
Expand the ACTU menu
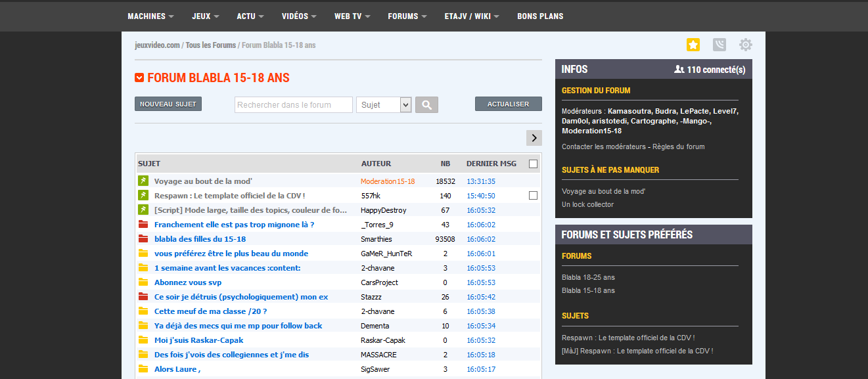click(250, 16)
